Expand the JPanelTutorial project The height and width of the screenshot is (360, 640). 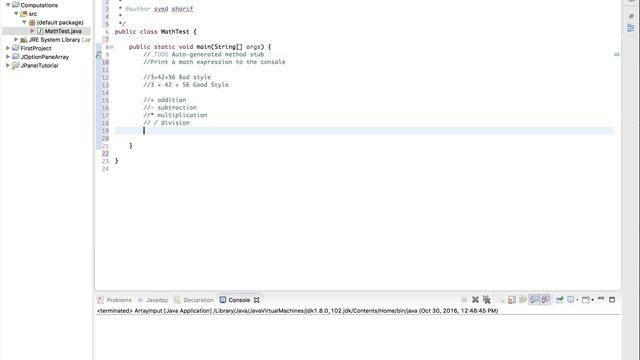click(8, 65)
